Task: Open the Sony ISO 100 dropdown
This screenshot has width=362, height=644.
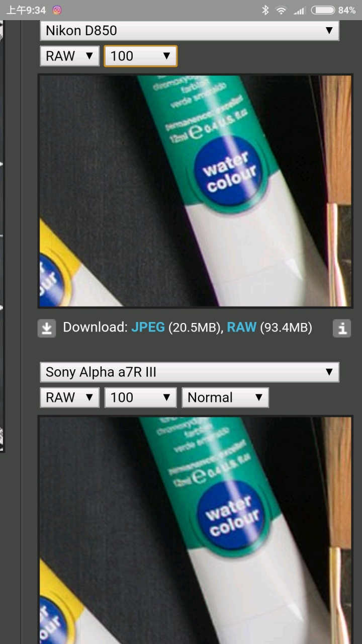Action: (x=140, y=397)
